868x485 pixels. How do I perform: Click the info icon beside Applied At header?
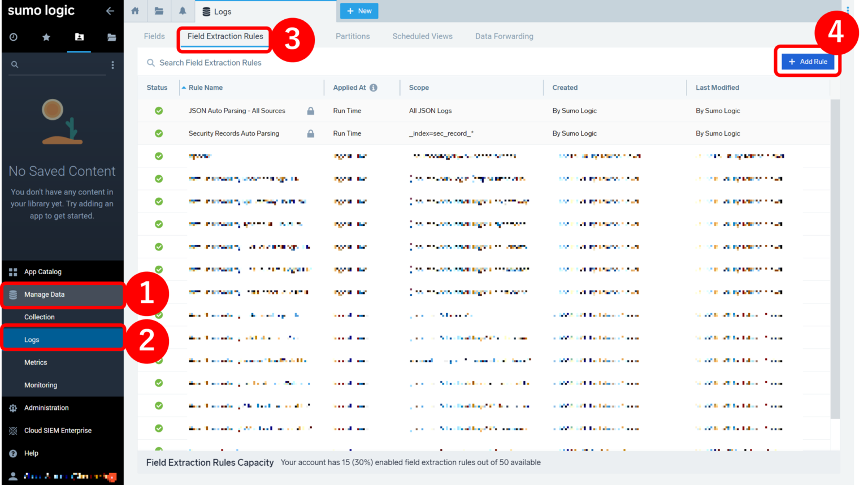[x=375, y=88]
